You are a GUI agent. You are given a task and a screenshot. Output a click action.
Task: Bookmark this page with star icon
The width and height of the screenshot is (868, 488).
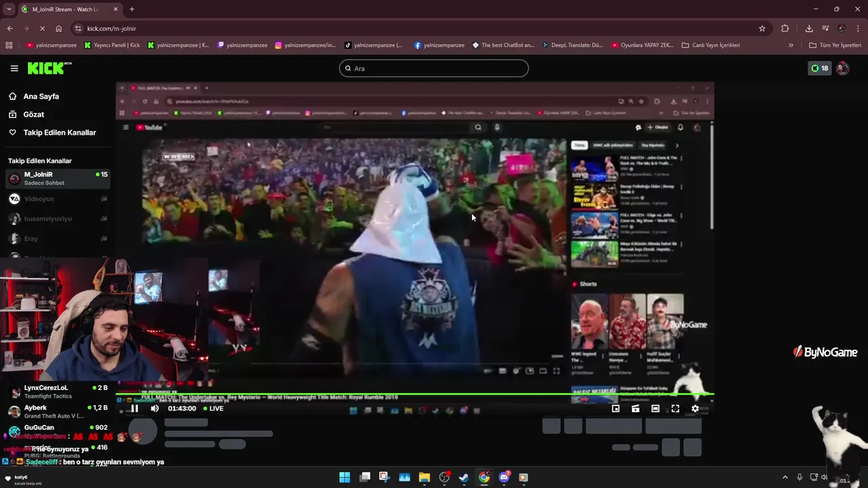pos(762,28)
